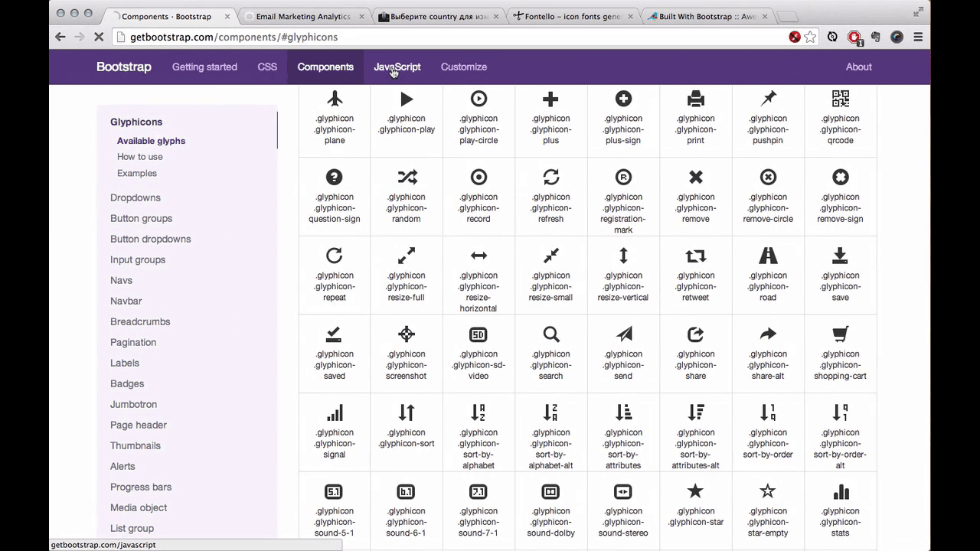This screenshot has width=980, height=551.
Task: Open the About link in navbar
Action: click(x=858, y=67)
